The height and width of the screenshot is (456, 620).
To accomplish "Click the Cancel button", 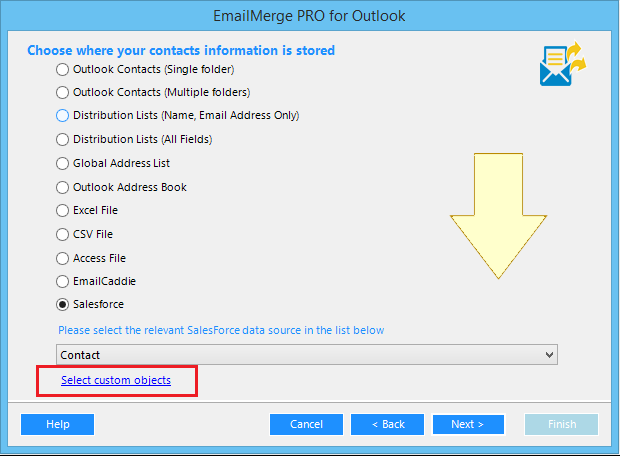I will 306,424.
